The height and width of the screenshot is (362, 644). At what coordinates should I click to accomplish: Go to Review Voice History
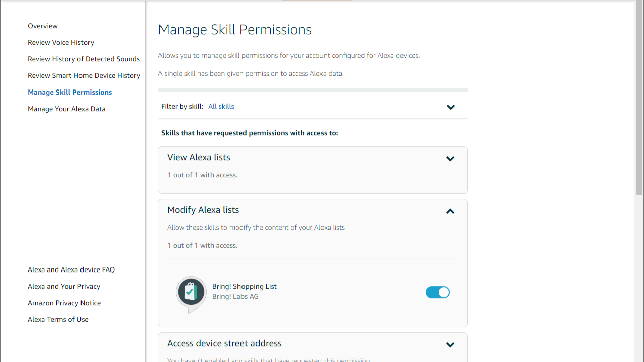61,42
